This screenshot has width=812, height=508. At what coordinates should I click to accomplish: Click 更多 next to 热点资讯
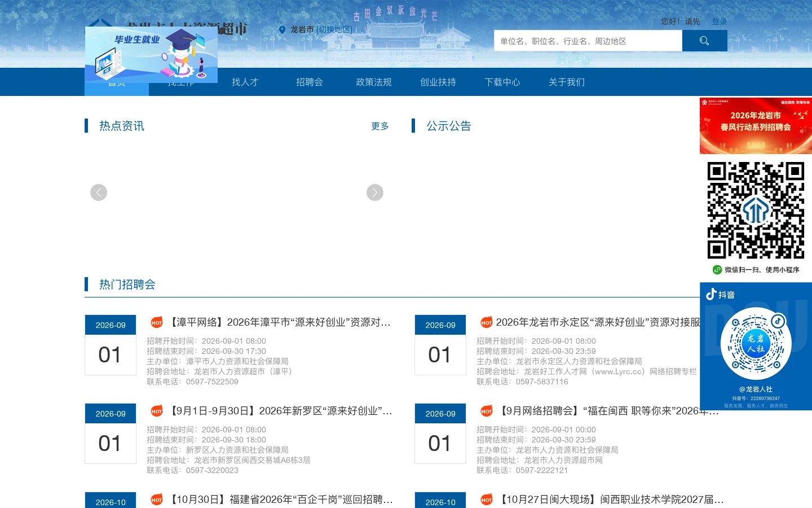click(x=380, y=126)
